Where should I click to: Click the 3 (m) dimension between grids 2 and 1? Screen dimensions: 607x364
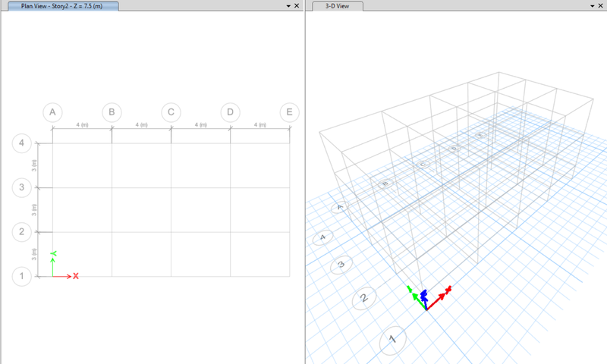pyautogui.click(x=34, y=254)
